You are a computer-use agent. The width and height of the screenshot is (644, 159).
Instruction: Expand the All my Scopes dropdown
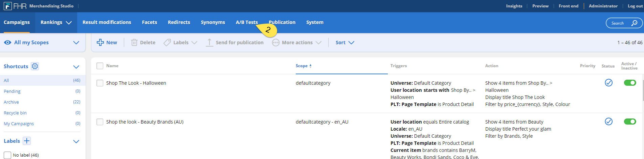[x=76, y=43]
